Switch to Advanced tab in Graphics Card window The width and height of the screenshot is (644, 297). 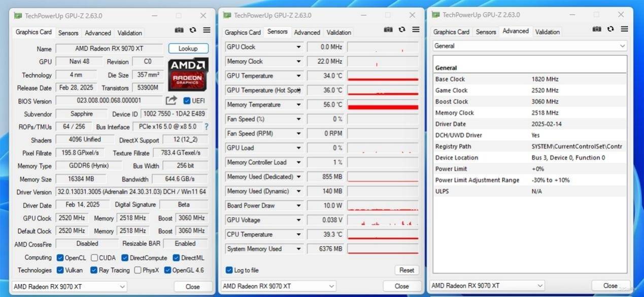pyautogui.click(x=98, y=33)
